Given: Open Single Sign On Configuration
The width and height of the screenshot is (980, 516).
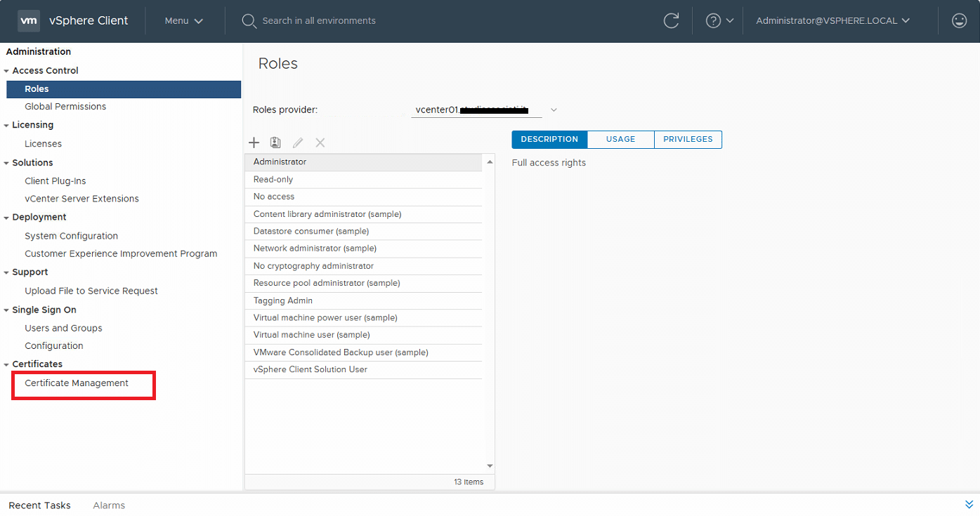Looking at the screenshot, I should pos(54,346).
